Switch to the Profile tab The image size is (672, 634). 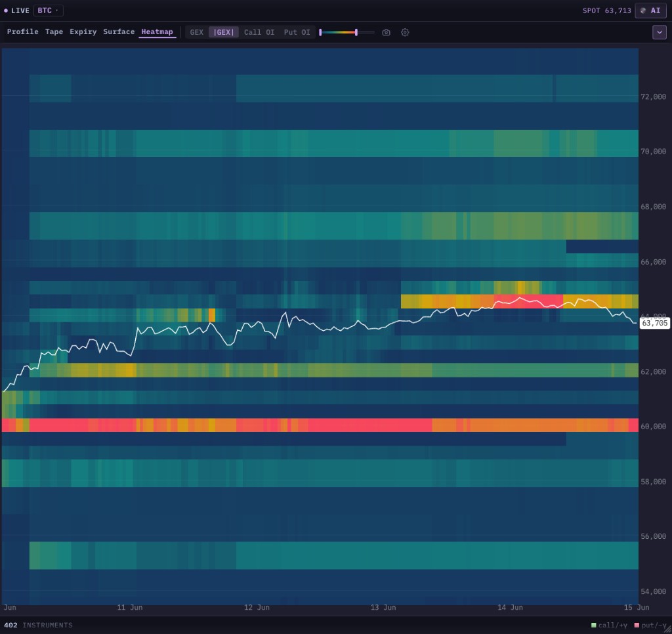pyautogui.click(x=23, y=32)
